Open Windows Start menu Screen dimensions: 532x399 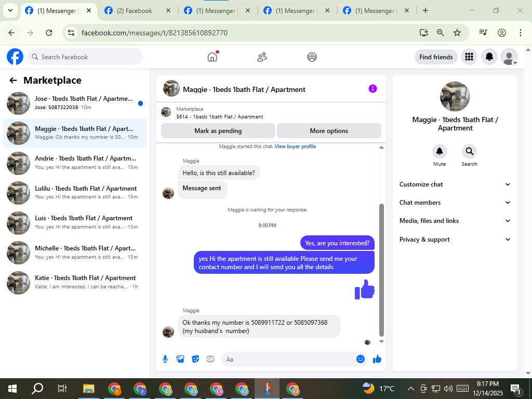12,389
